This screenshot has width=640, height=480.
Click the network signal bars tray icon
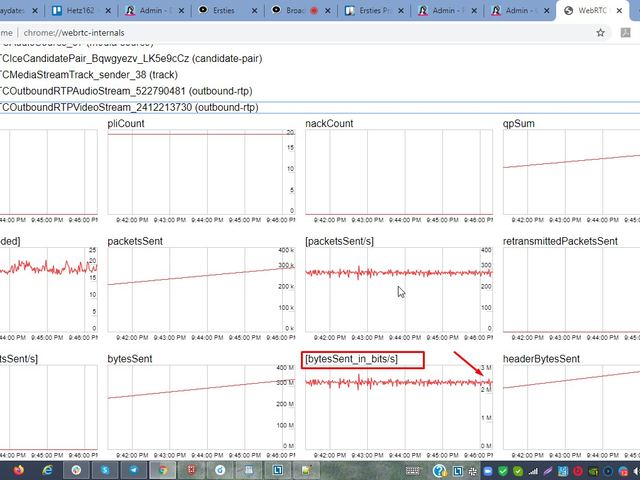pos(533,471)
